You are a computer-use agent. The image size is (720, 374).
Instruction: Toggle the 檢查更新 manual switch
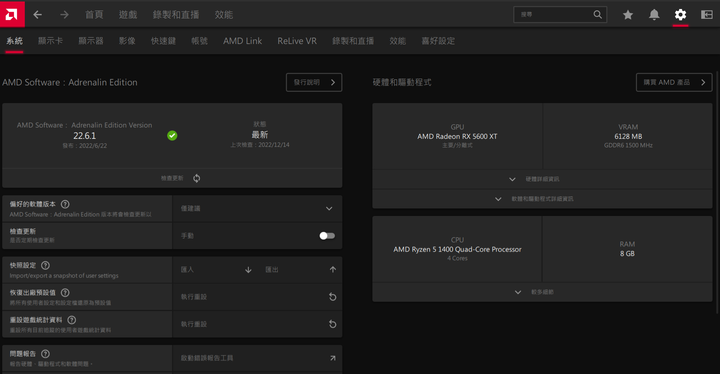(x=327, y=236)
